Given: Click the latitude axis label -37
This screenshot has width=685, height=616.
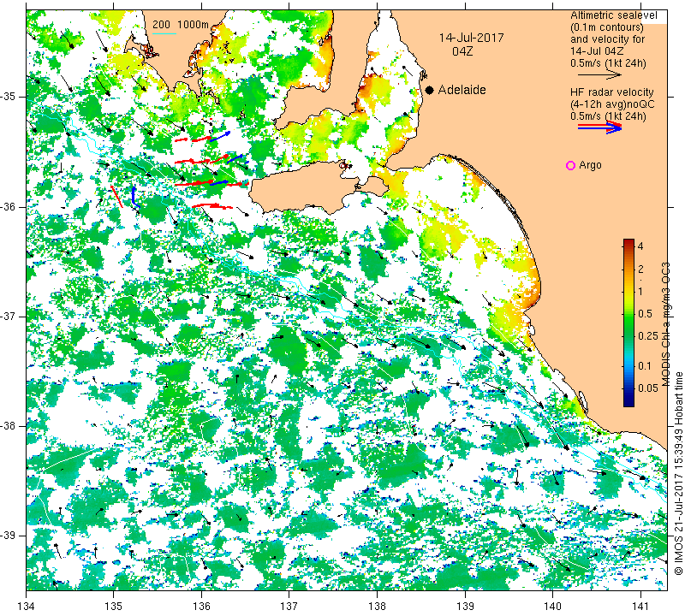Looking at the screenshot, I should coord(9,316).
